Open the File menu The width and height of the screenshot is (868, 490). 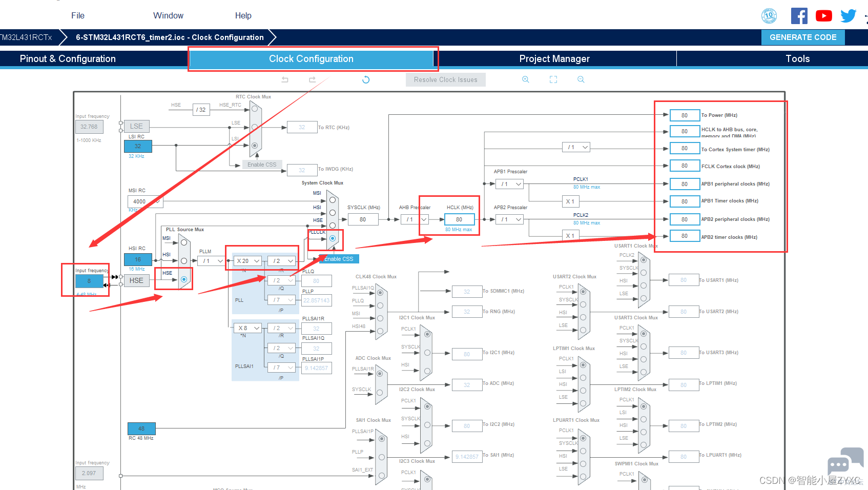[78, 16]
